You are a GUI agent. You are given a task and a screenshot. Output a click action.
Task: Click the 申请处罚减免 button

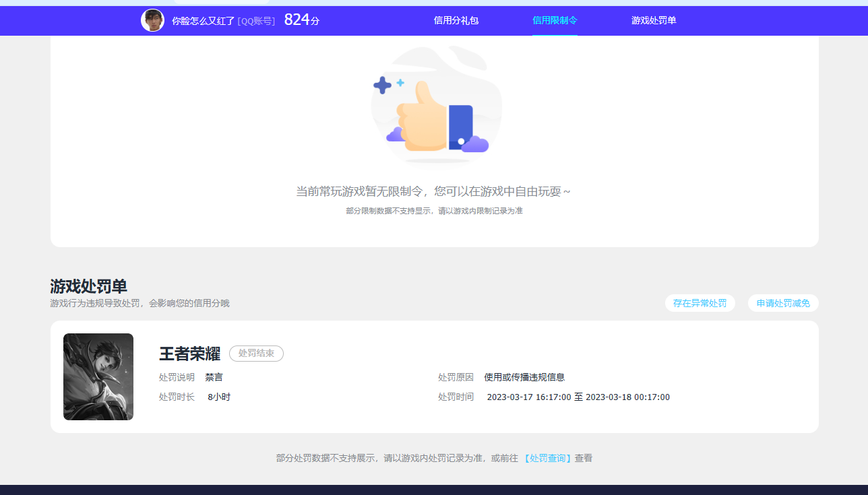(783, 303)
